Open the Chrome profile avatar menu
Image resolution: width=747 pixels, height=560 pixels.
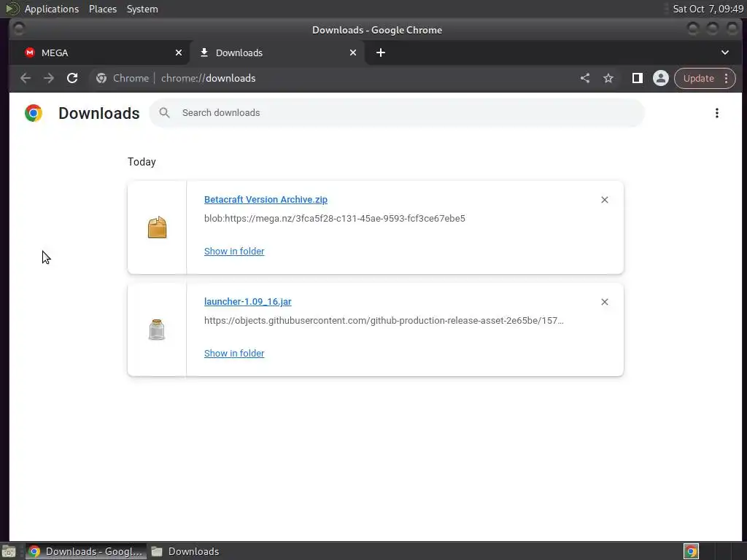[x=661, y=78]
